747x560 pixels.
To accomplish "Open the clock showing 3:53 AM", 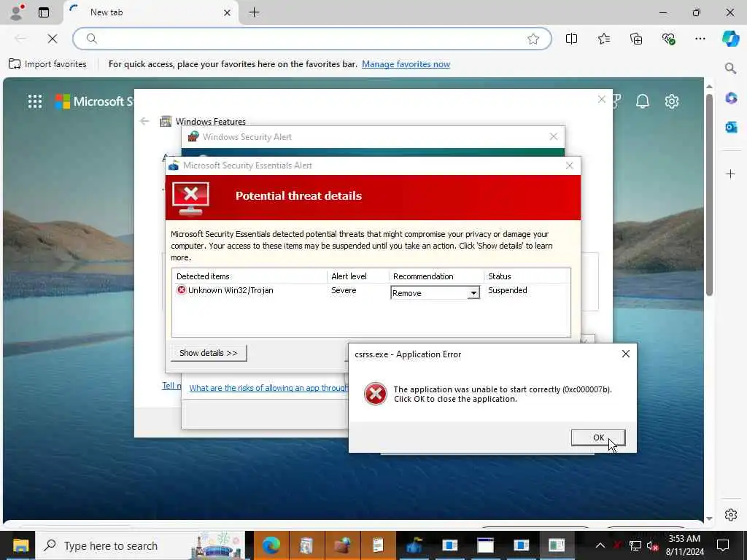I will (x=684, y=545).
